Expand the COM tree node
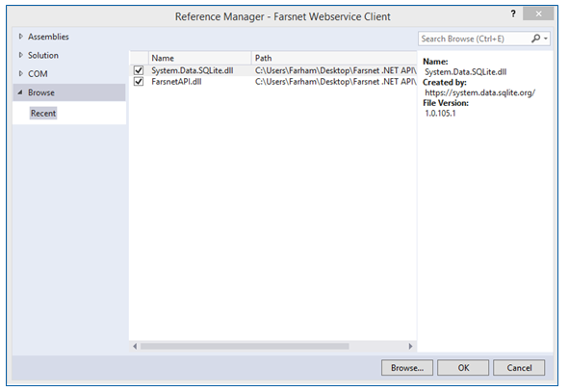 point(20,73)
